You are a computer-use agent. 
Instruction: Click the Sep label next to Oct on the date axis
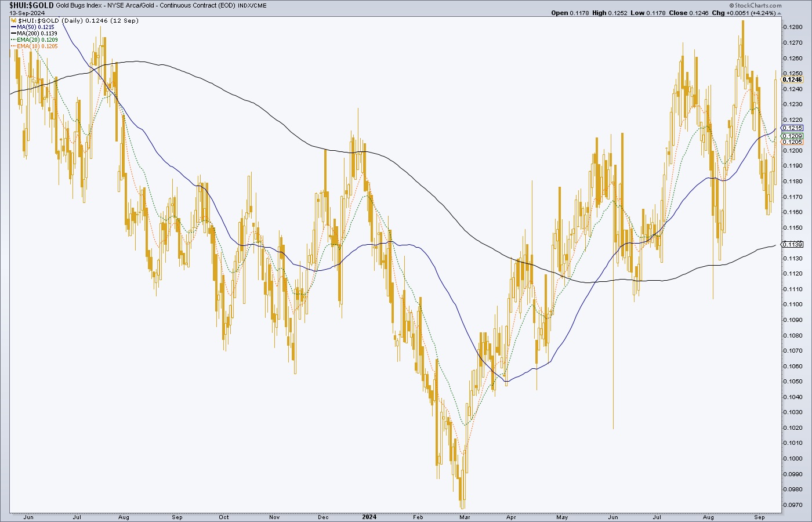click(x=177, y=517)
